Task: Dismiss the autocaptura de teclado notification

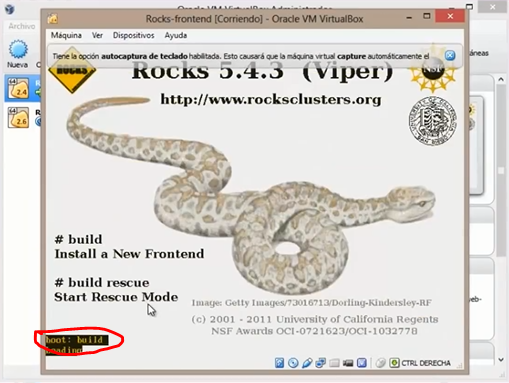Action: click(x=450, y=56)
